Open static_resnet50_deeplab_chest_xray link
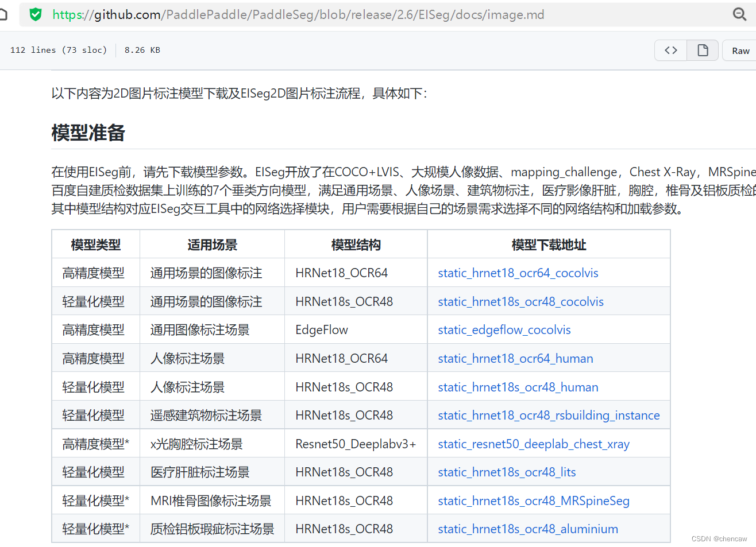Image resolution: width=756 pixels, height=547 pixels. click(534, 444)
